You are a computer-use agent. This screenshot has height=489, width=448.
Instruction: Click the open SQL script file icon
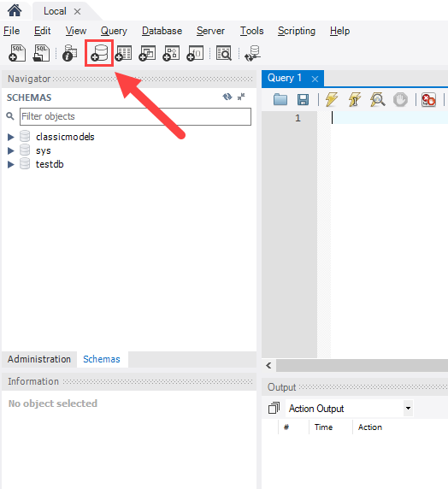(41, 53)
